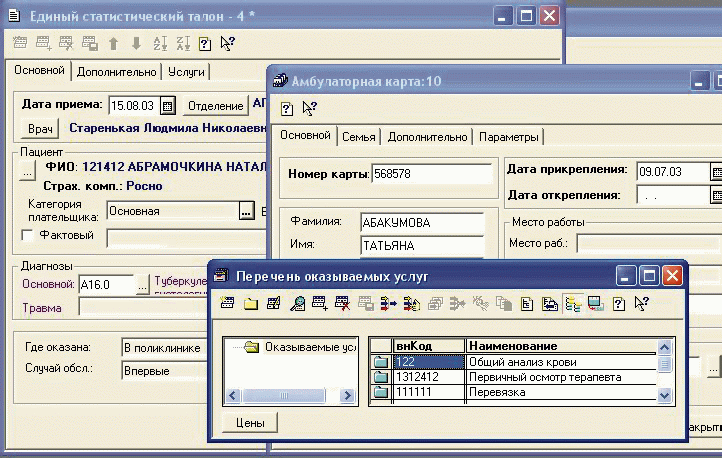Open the selection button beside diagnosis code A16.0
Screen dimensions: 722x458
pos(143,284)
